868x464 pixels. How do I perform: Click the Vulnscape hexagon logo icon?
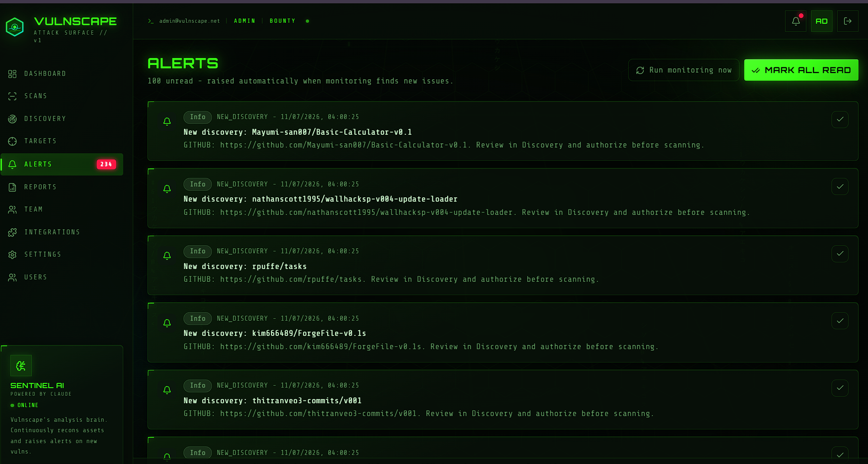pos(15,27)
